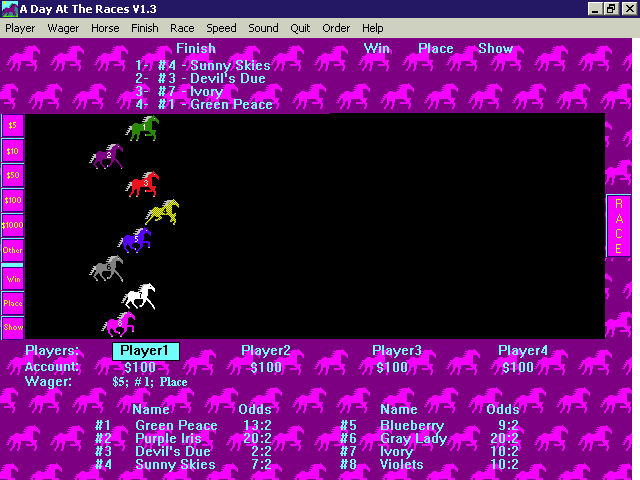
Task: Click the $5 wager amount button
Action: pyautogui.click(x=13, y=126)
